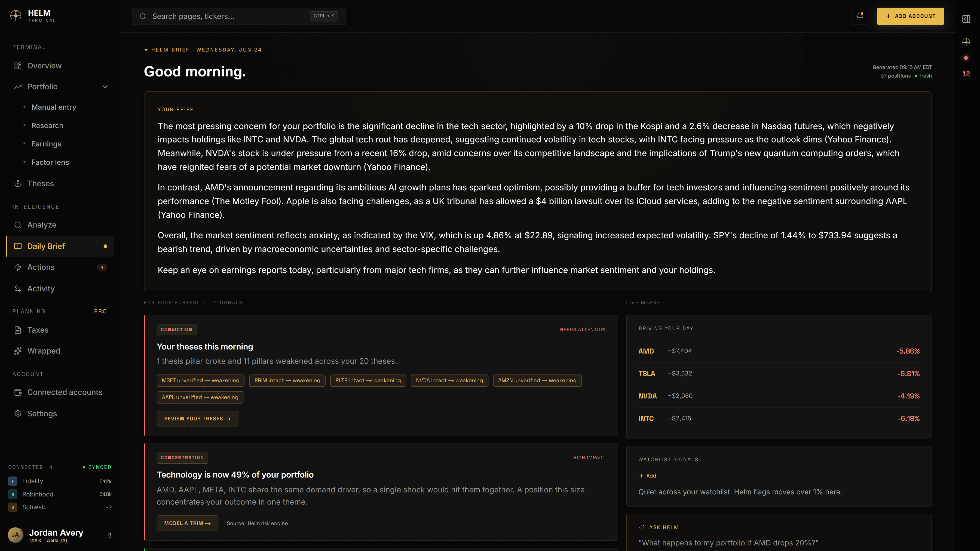Click the Concentration tag

tap(182, 457)
